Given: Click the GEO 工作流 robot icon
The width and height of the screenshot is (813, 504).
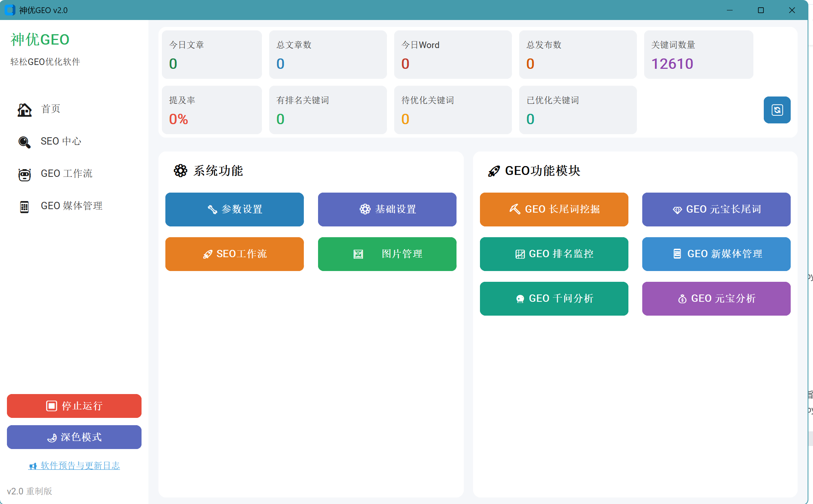Looking at the screenshot, I should point(25,175).
